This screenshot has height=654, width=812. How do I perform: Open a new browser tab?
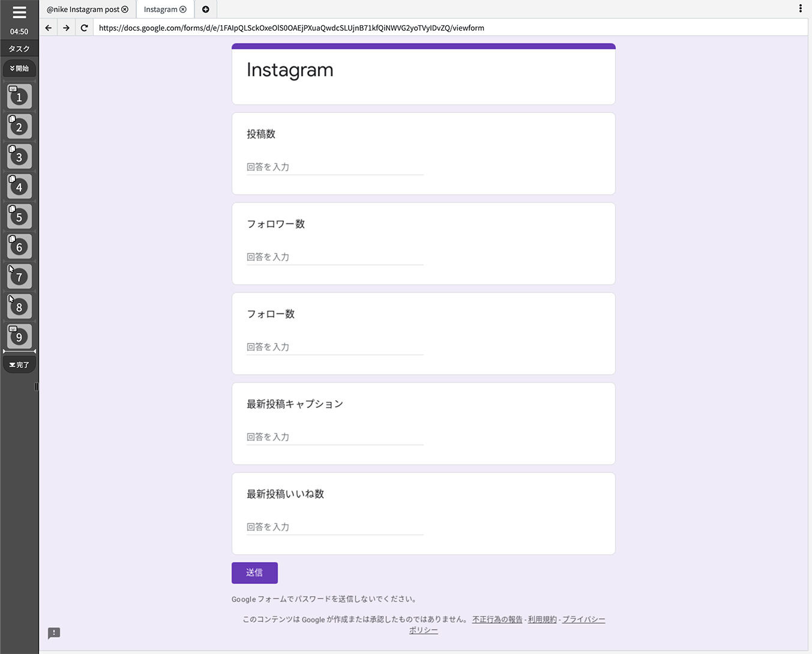tap(206, 9)
